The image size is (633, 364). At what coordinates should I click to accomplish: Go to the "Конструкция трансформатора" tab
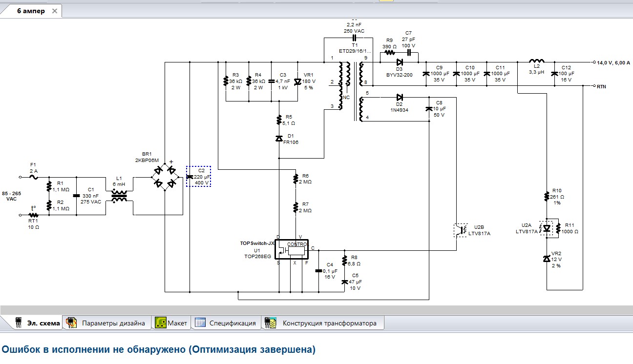(x=322, y=323)
